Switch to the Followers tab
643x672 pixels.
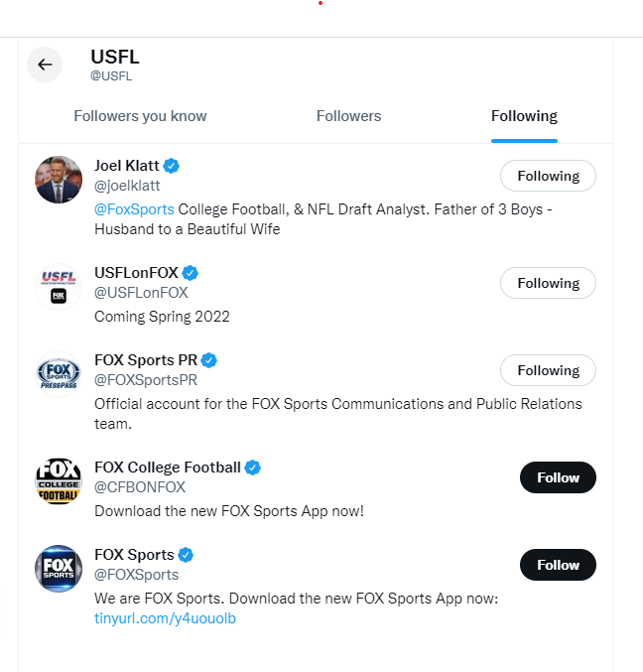click(x=348, y=116)
